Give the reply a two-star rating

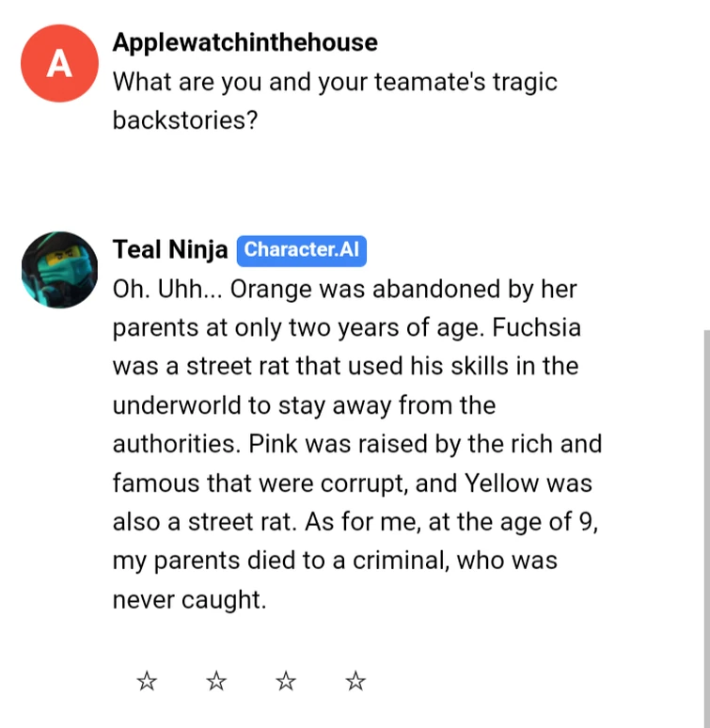pyautogui.click(x=216, y=681)
